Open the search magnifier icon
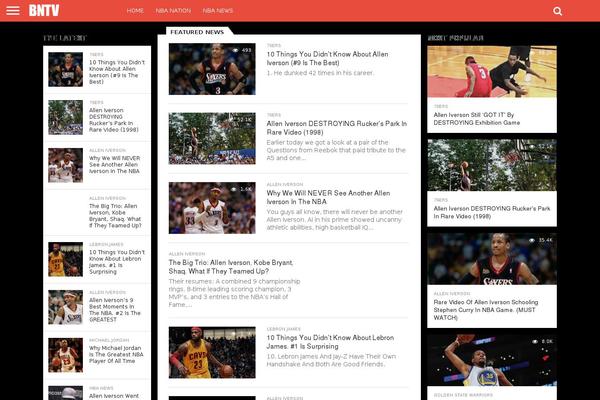600x400 pixels. 558,11
